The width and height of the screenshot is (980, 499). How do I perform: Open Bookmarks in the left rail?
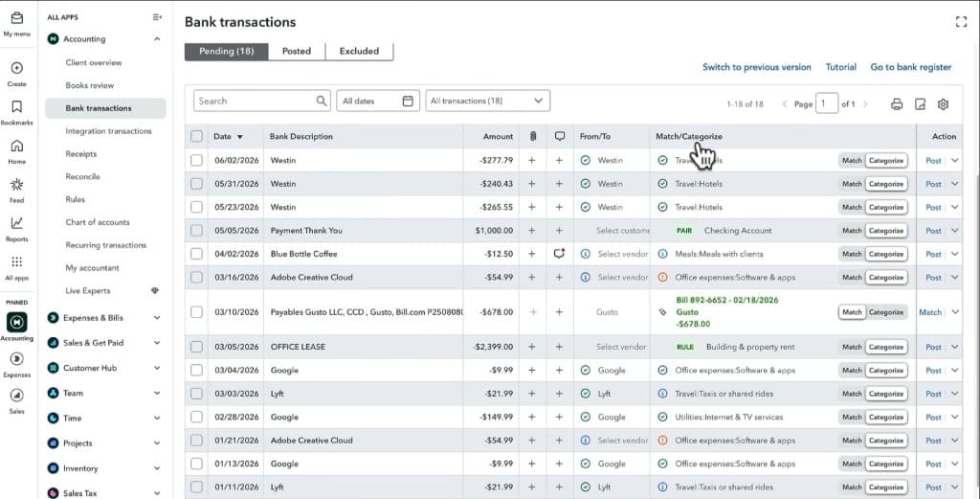tap(17, 112)
